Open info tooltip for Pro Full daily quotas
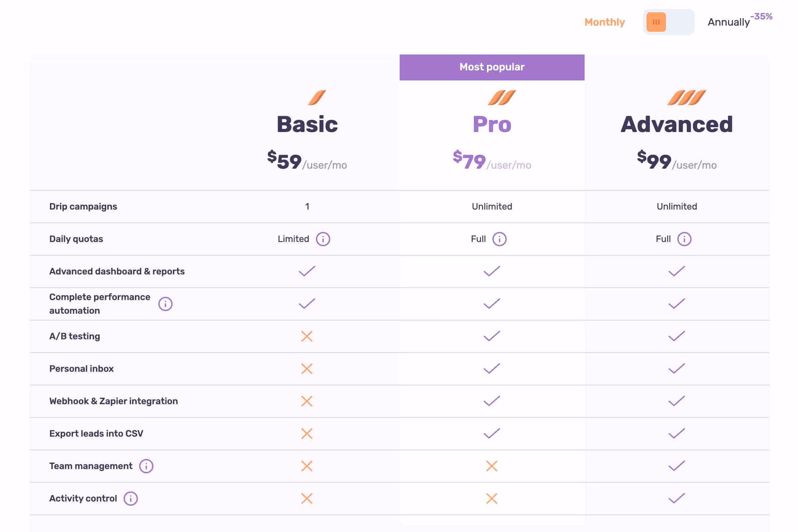The image size is (798, 532). (x=500, y=238)
